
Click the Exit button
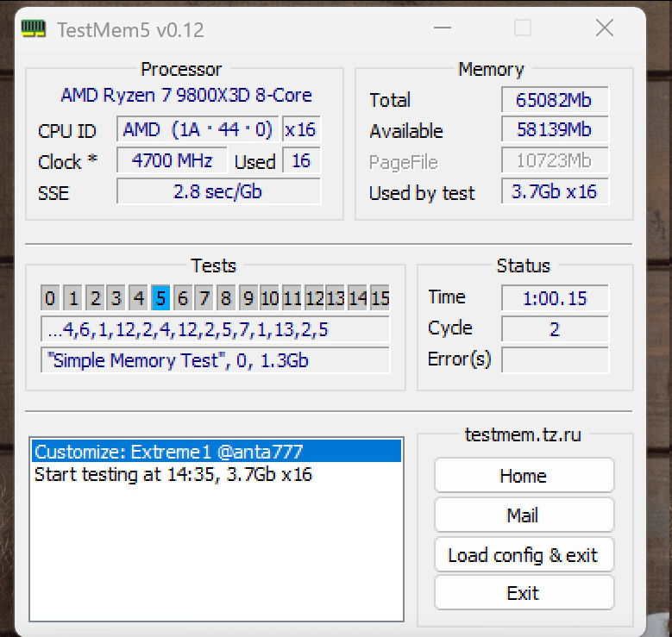pyautogui.click(x=524, y=593)
